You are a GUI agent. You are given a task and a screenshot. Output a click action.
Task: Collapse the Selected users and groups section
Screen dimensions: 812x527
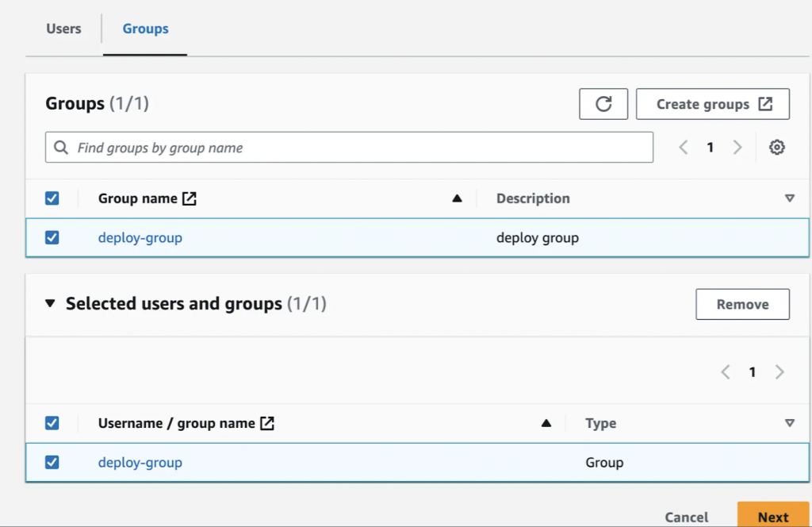[x=51, y=304]
